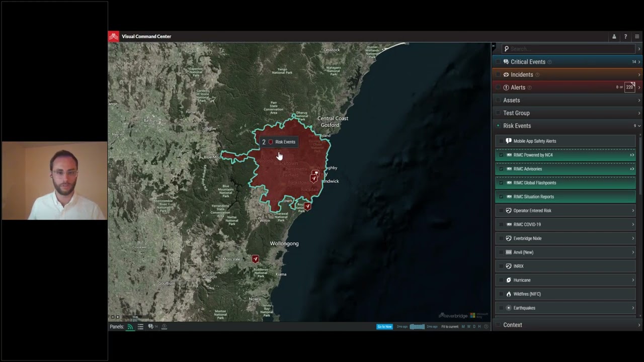Expand the Earthquakes feed arrow
This screenshot has width=644, height=362.
[633, 308]
